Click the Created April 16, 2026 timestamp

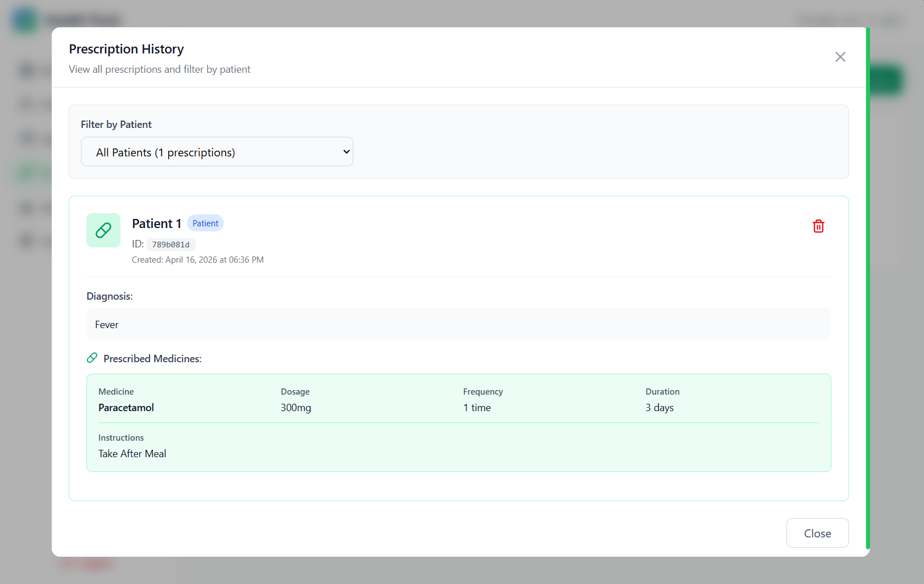[198, 260]
